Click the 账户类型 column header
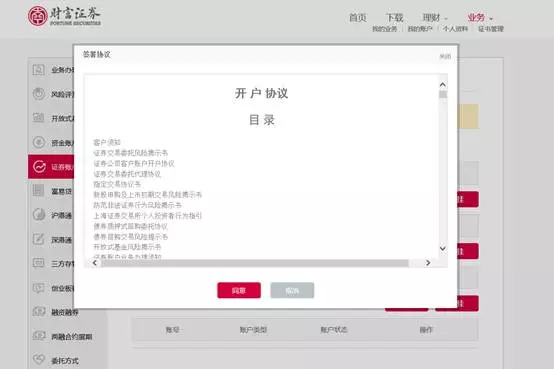The width and height of the screenshot is (554, 369). (253, 330)
